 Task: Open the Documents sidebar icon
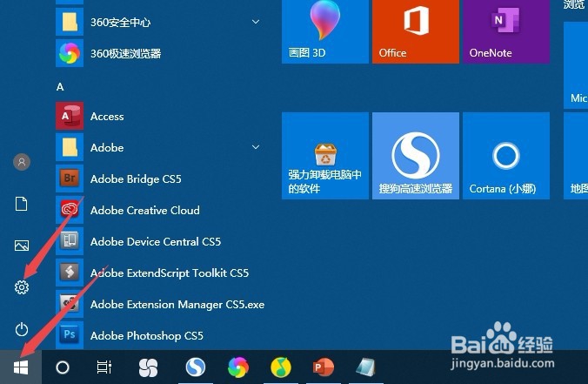tap(22, 204)
